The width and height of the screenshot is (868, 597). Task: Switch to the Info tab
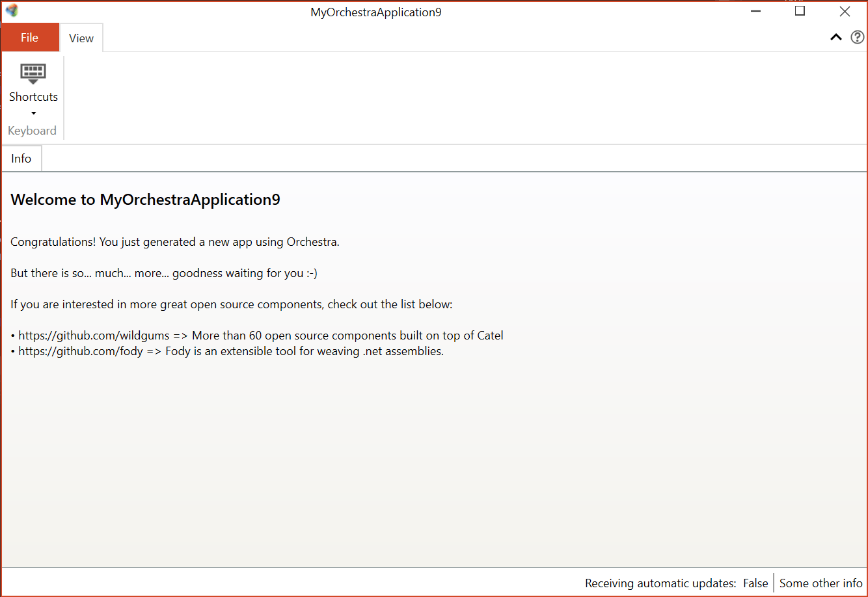coord(21,159)
